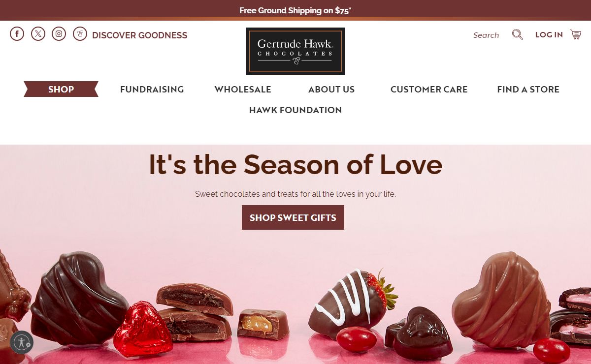Click the Gertrude Hawk Chocolates logo
591x364 pixels.
coord(295,51)
